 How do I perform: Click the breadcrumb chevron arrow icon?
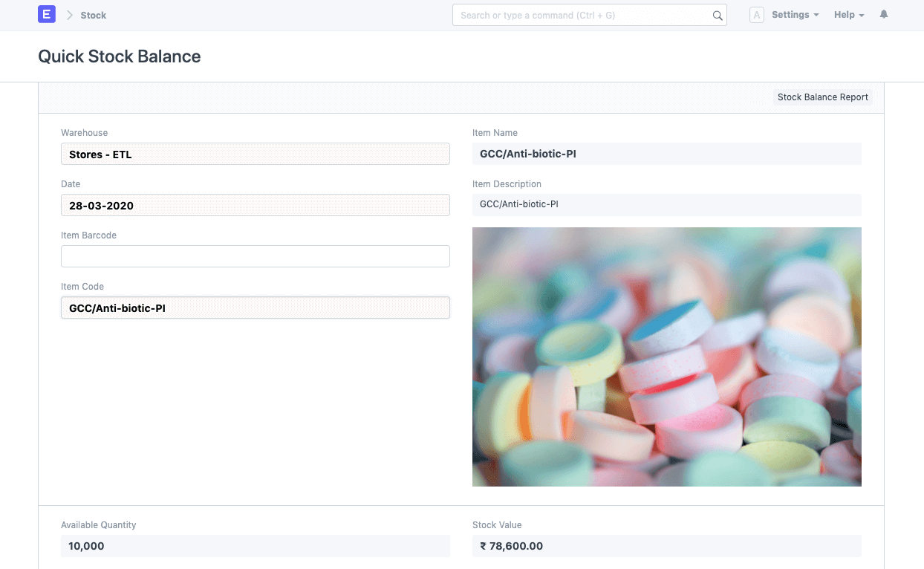pos(70,15)
